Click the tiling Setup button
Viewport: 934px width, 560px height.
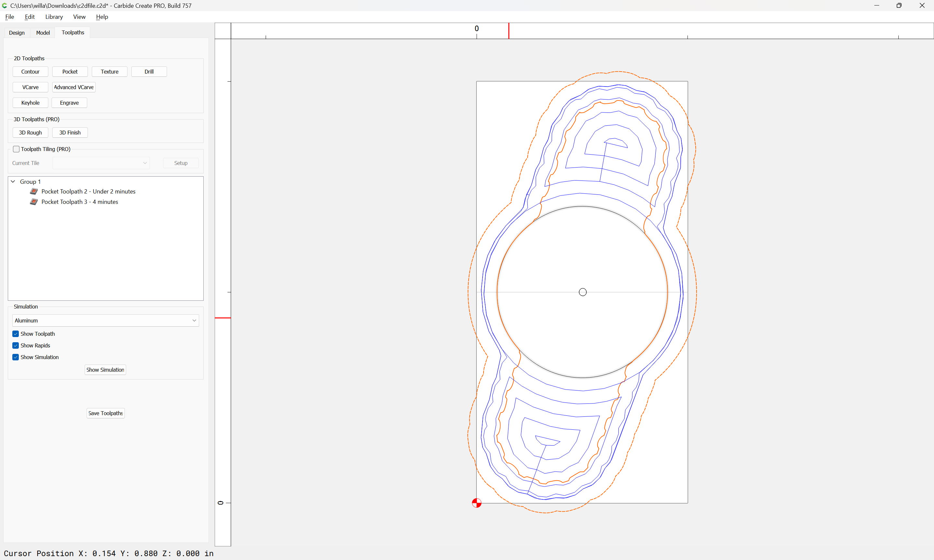[181, 163]
